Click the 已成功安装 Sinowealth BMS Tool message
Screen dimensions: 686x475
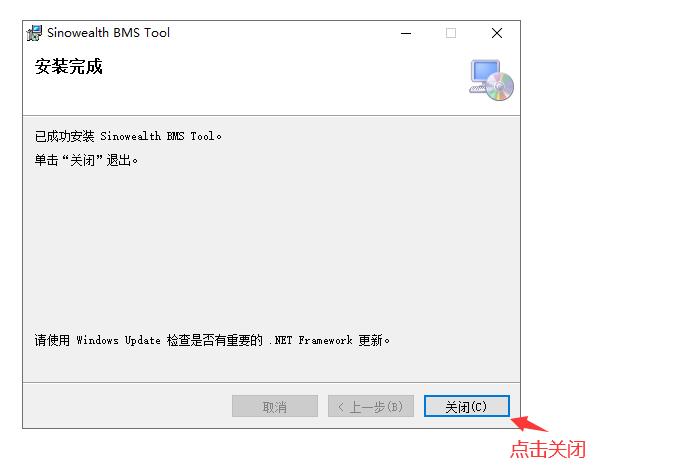tap(128, 136)
